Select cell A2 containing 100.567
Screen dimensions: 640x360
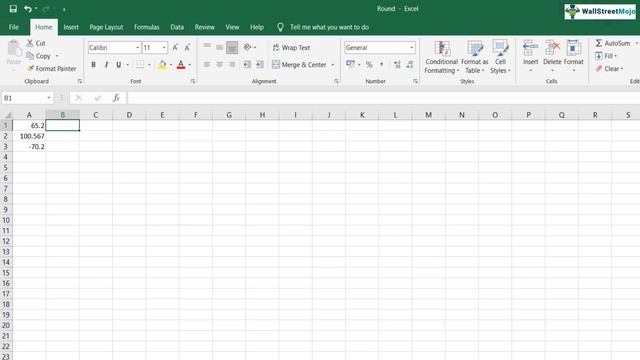pos(29,136)
